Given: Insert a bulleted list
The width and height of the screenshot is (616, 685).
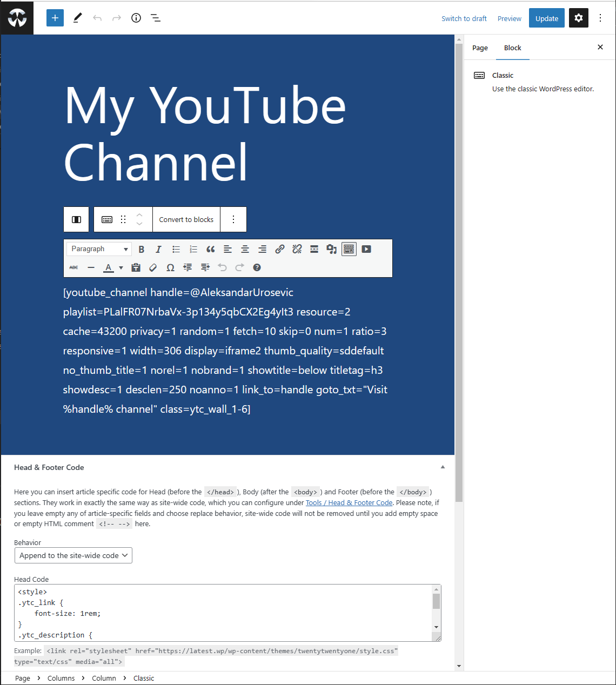Looking at the screenshot, I should (x=176, y=249).
